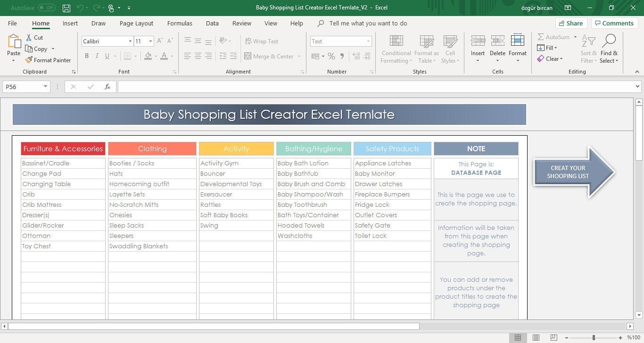Screen dimensions: 644x343
Task: Insert an AutoSum formula
Action: 554,36
